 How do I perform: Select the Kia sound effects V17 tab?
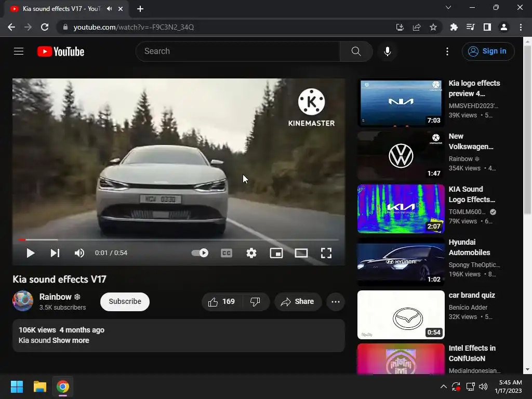point(66,9)
